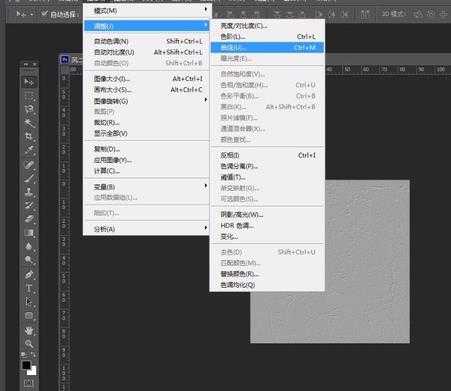
Task: Open the Move tool preset dropdown in options bar
Action: [32, 14]
